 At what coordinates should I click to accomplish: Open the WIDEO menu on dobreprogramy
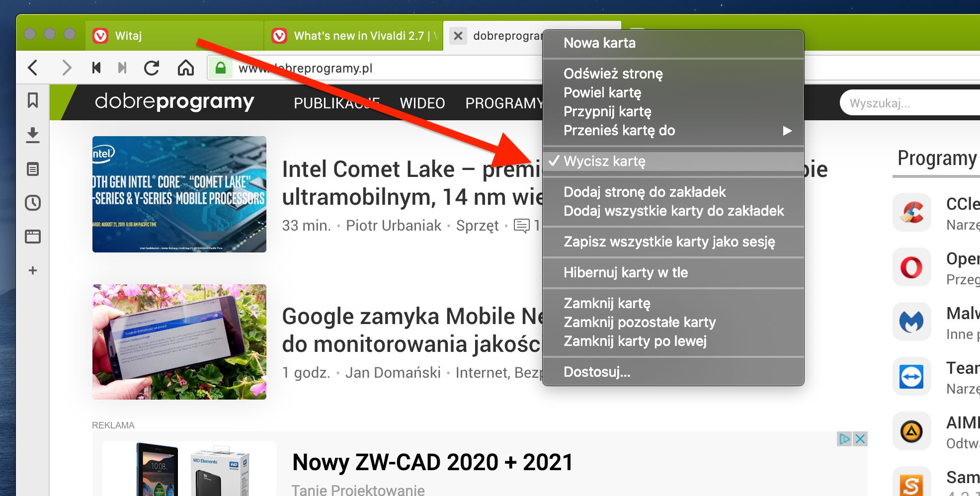tap(422, 103)
